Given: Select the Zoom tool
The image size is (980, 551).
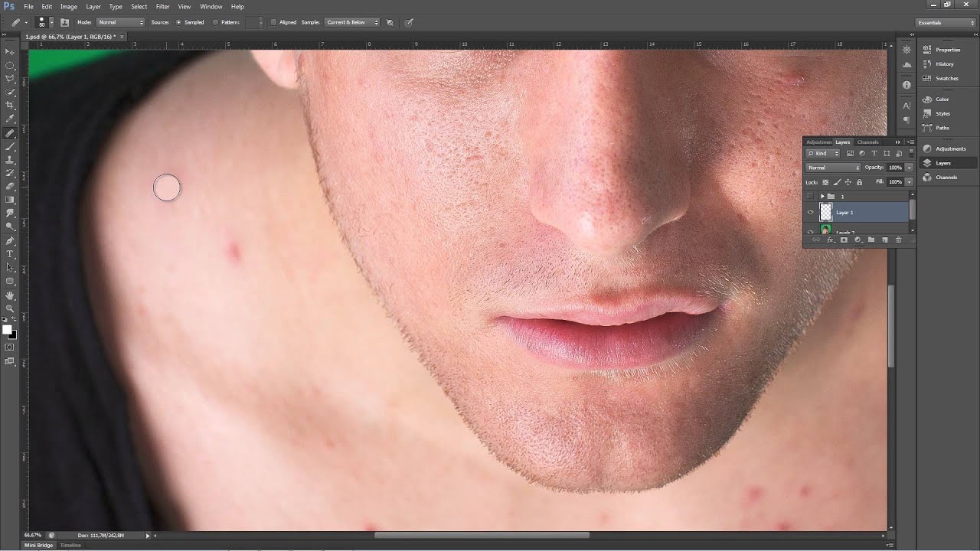Looking at the screenshot, I should 10,308.
